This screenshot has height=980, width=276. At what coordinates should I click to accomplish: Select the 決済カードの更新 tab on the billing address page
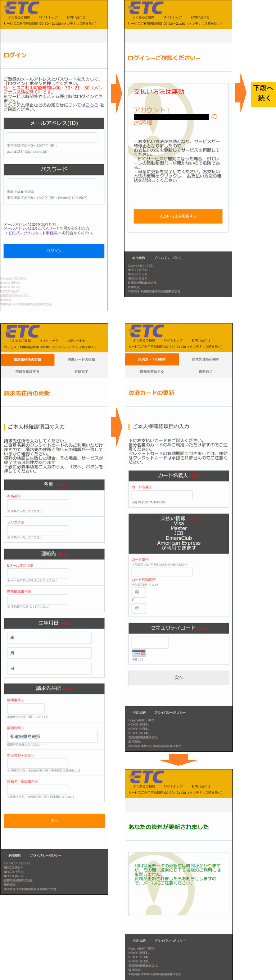click(x=81, y=359)
